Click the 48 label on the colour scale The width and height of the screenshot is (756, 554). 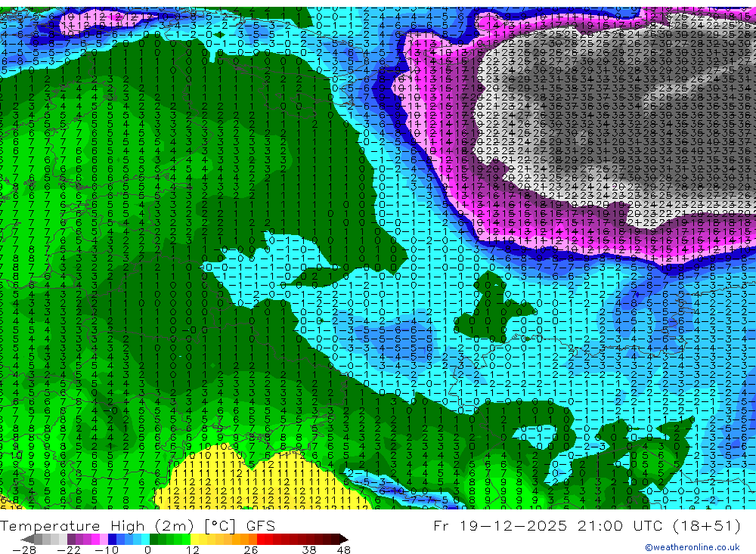coord(344,549)
